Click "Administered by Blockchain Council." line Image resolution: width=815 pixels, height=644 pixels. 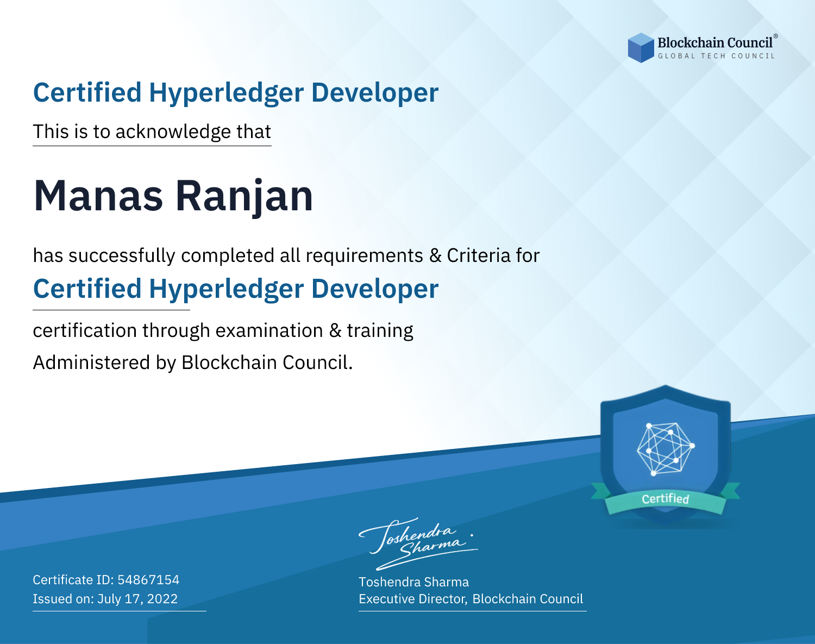[x=193, y=362]
